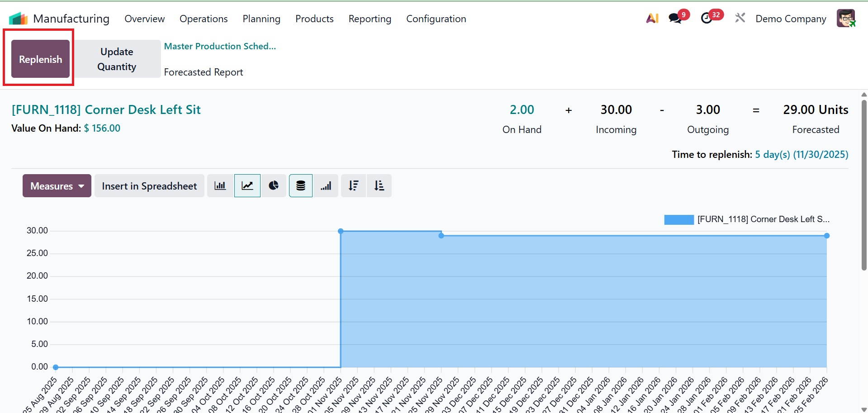This screenshot has width=868, height=413.
Task: Click the chart data point at 30.00 peak
Action: click(341, 231)
